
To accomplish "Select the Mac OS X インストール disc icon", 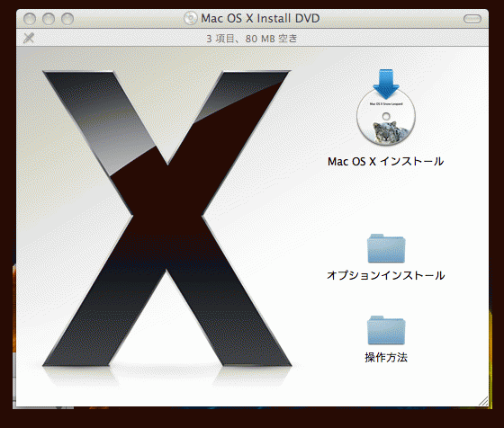I will pos(386,108).
